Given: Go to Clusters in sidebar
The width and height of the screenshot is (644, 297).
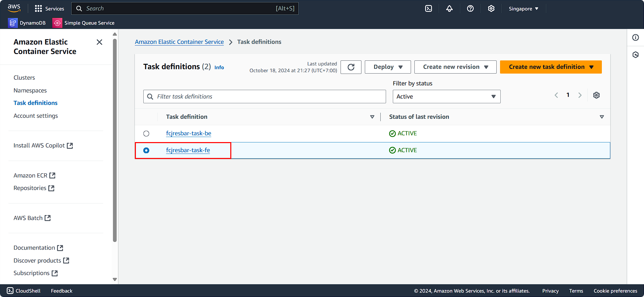Looking at the screenshot, I should [x=24, y=78].
